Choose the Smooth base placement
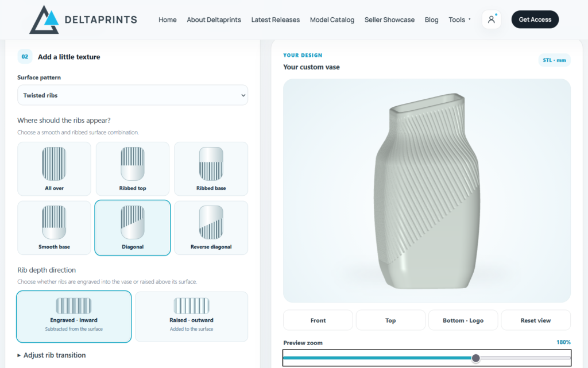The height and width of the screenshot is (368, 588). pos(54,228)
